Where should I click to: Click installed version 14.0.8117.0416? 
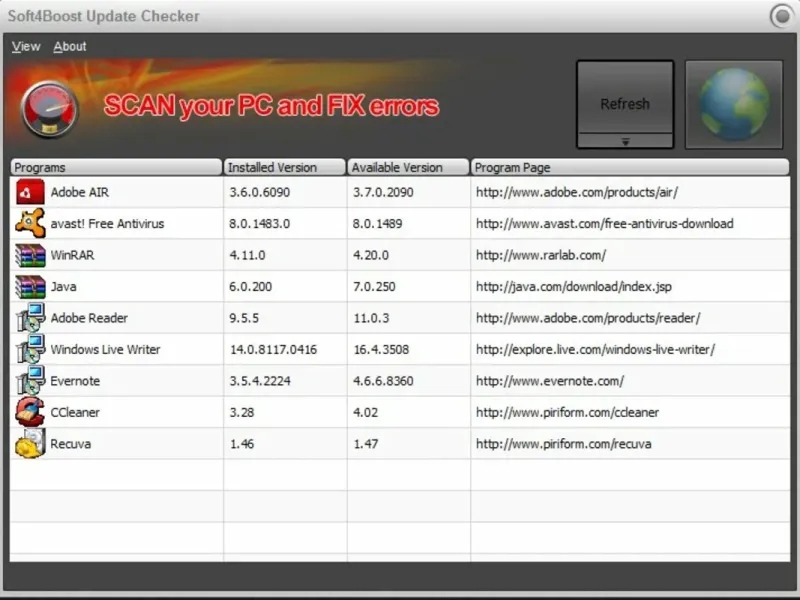273,349
